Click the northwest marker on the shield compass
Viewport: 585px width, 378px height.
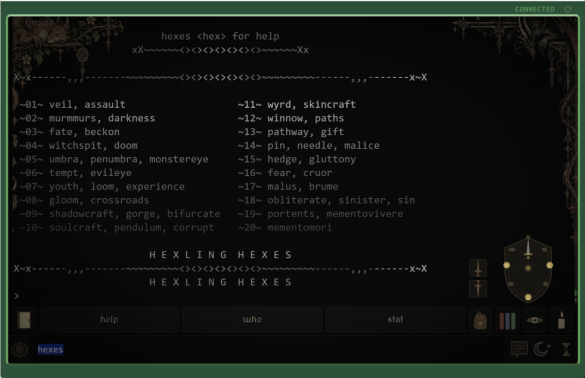pos(512,250)
